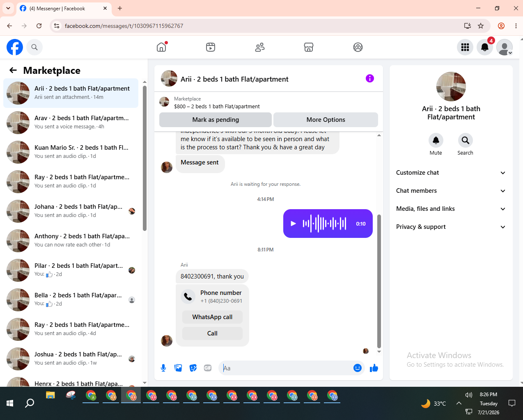Open the Chrome profile icon
This screenshot has height=420, width=523.
click(x=501, y=26)
